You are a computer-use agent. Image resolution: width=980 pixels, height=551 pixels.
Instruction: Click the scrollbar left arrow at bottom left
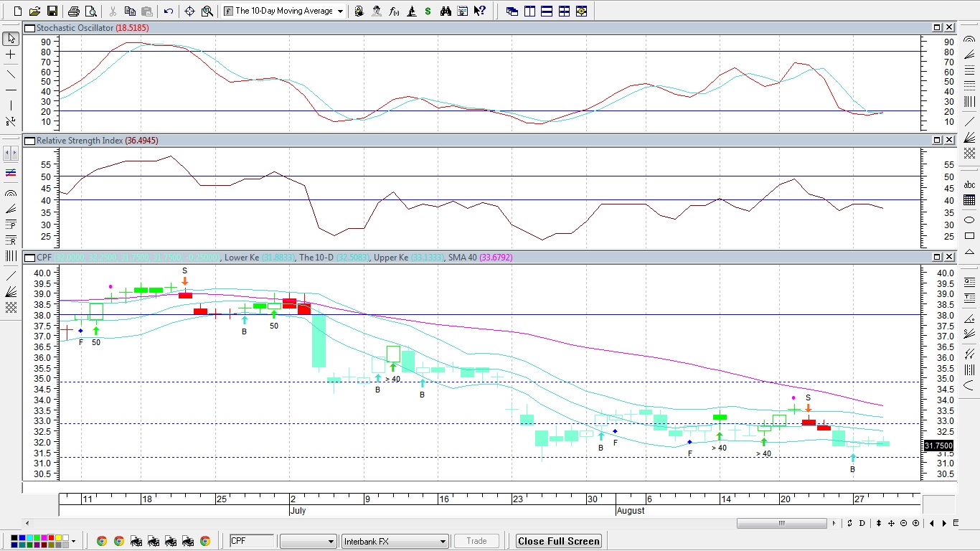coord(28,523)
